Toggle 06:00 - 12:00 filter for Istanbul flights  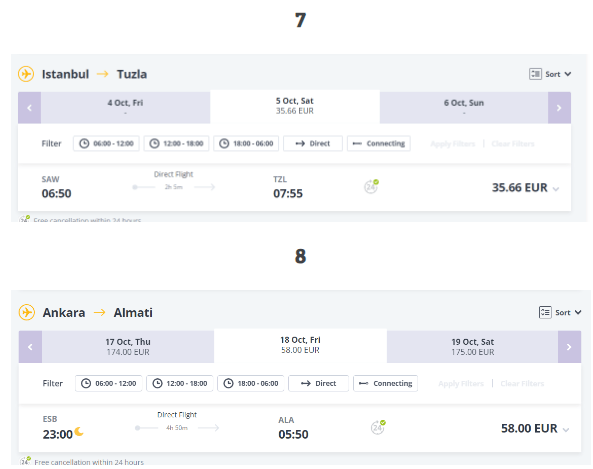pyautogui.click(x=106, y=143)
